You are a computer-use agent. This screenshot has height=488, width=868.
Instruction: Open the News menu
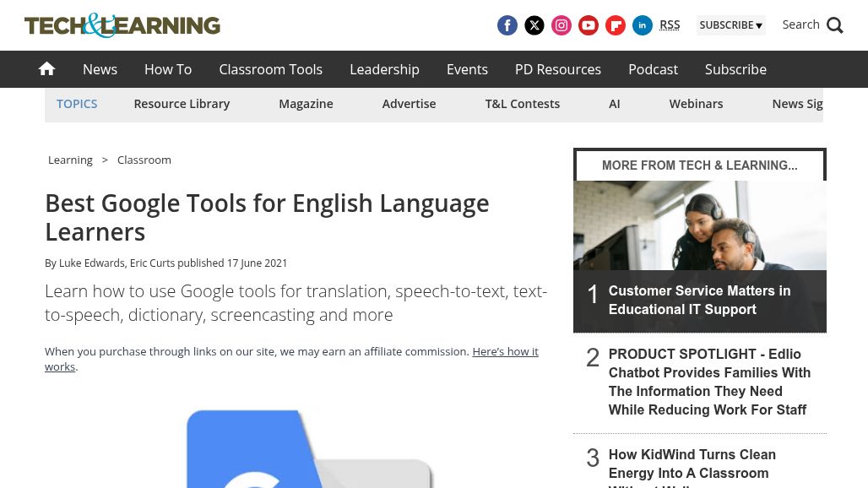pyautogui.click(x=100, y=69)
